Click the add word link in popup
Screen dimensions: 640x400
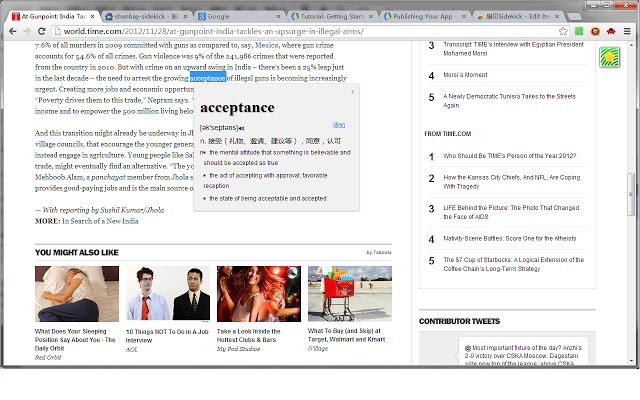pyautogui.click(x=338, y=125)
